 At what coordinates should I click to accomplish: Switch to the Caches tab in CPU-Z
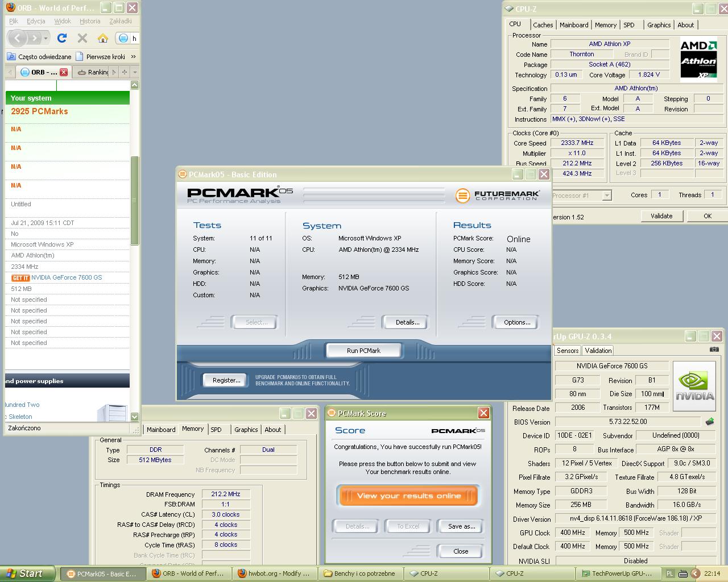[x=543, y=25]
